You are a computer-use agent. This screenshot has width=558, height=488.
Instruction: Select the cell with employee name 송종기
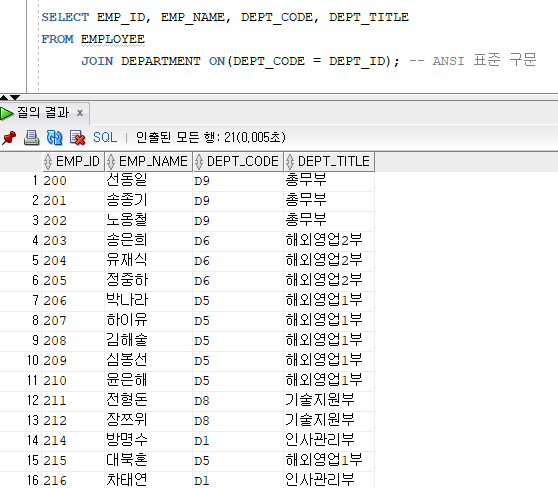(149, 200)
